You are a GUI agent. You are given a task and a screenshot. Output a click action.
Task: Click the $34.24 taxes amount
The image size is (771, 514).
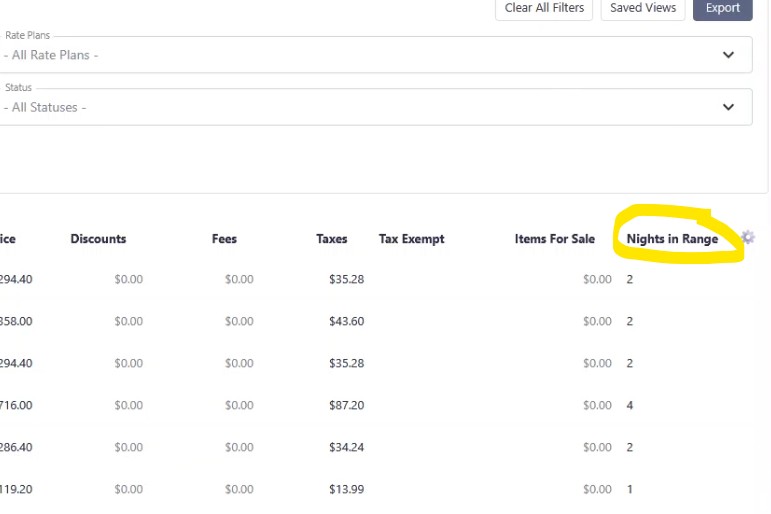coord(346,447)
